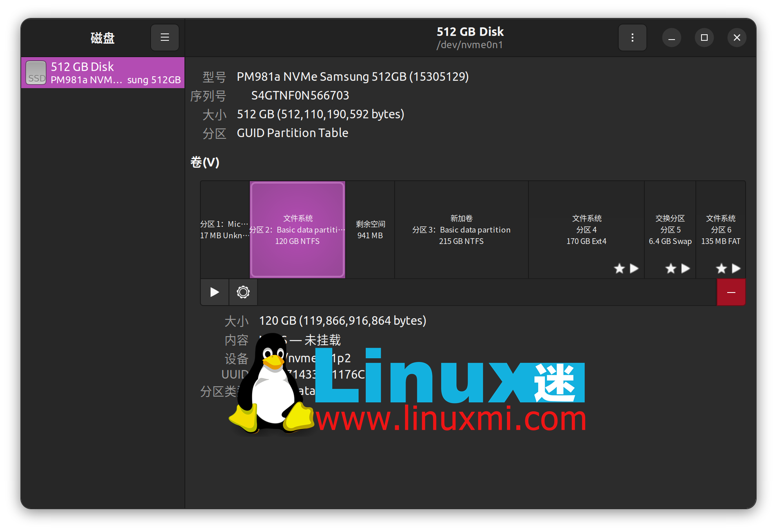Click the play triangle on partition 4
777x532 pixels.
point(634,268)
